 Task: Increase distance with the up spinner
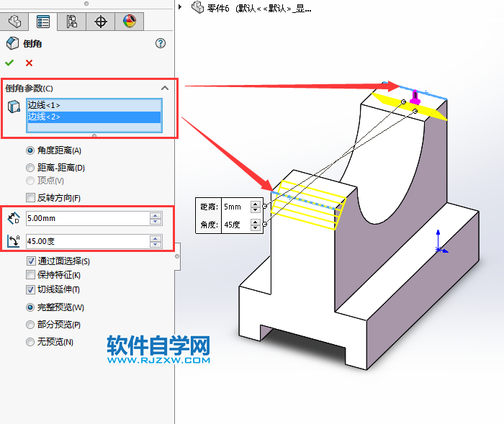[156, 215]
